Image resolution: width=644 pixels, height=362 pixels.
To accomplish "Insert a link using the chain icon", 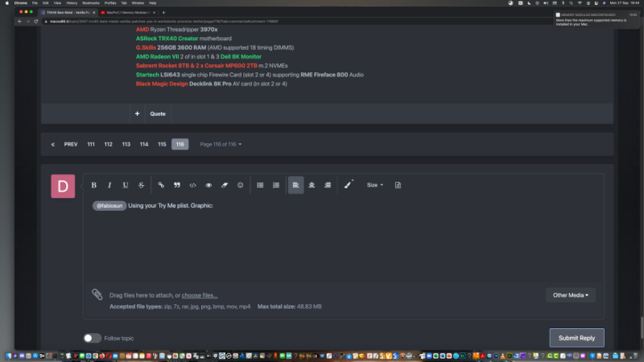I will 161,185.
